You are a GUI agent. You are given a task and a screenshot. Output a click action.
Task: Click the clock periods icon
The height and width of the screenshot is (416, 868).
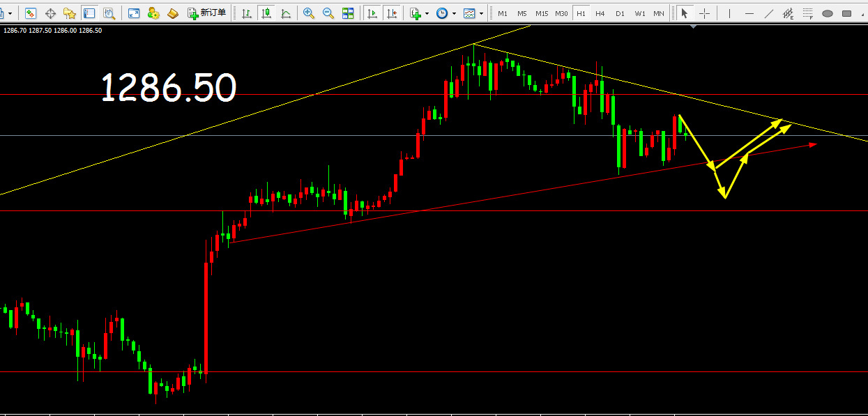(442, 13)
